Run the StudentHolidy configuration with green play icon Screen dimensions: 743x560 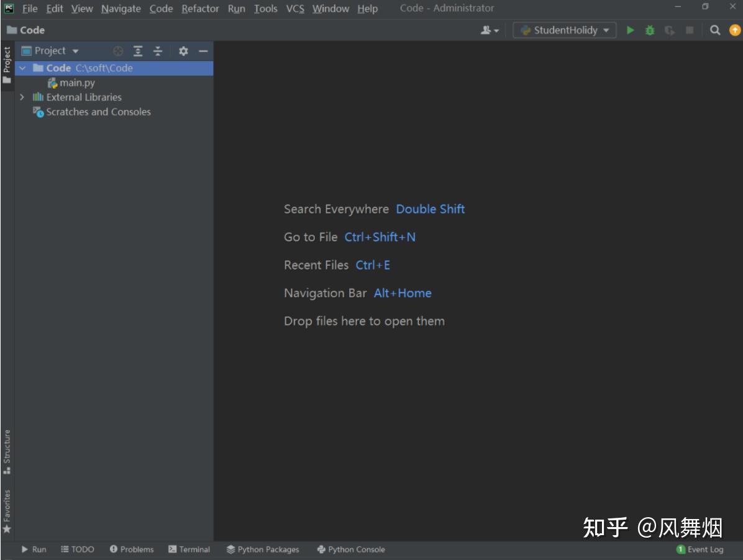[x=630, y=30]
